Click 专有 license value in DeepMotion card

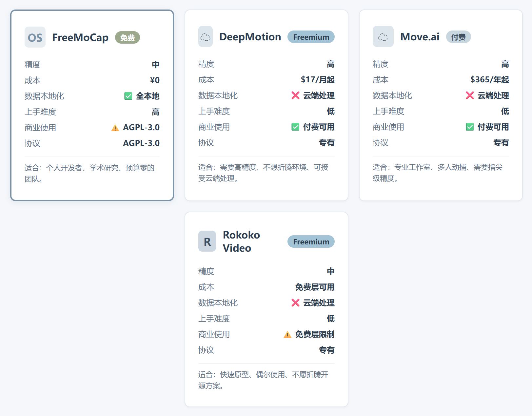pyautogui.click(x=327, y=143)
